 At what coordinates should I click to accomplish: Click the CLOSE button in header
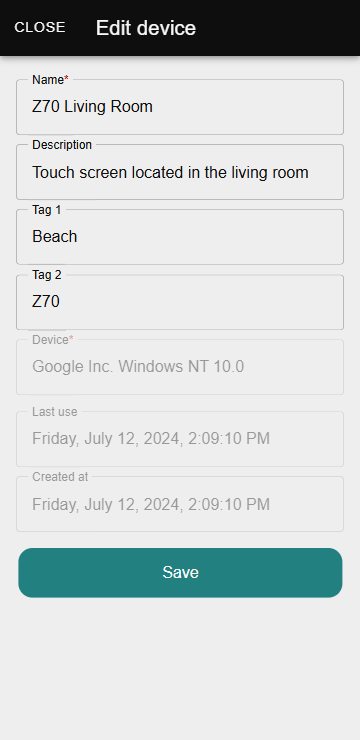[40, 27]
